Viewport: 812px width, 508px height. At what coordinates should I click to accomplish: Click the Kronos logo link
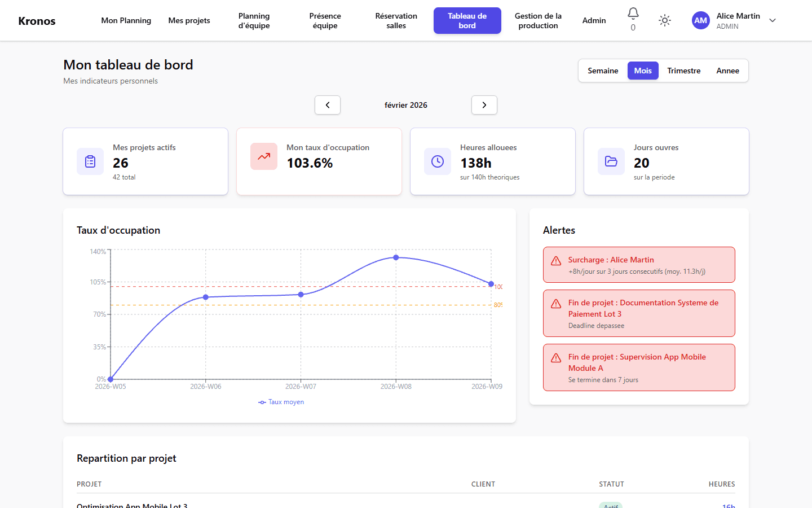pos(37,21)
